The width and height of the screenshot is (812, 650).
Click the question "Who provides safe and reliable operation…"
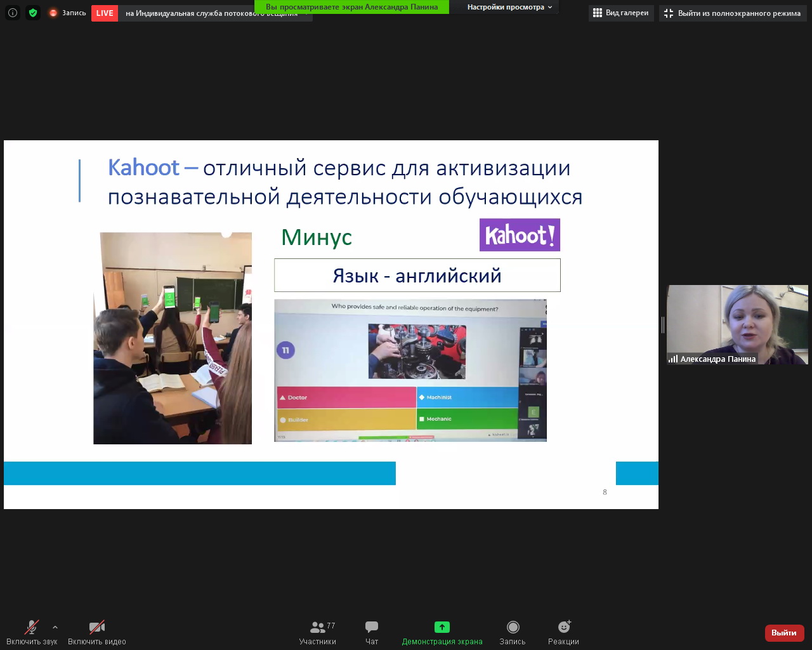pos(415,307)
